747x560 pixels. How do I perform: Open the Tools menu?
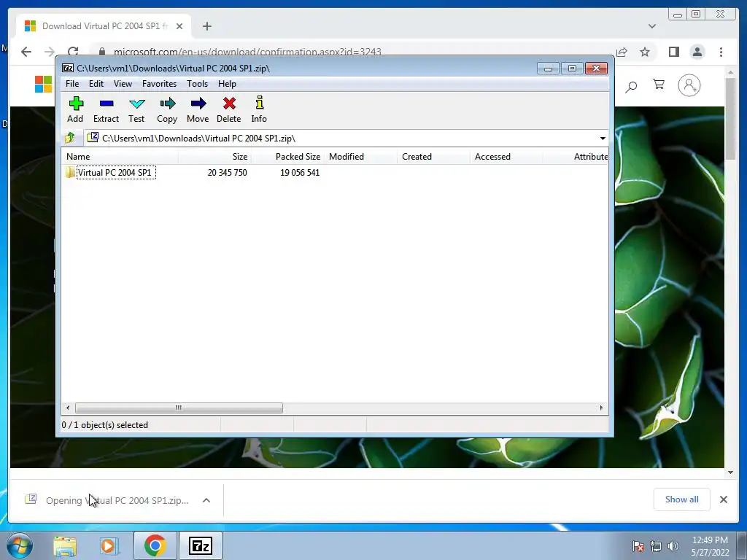(197, 84)
